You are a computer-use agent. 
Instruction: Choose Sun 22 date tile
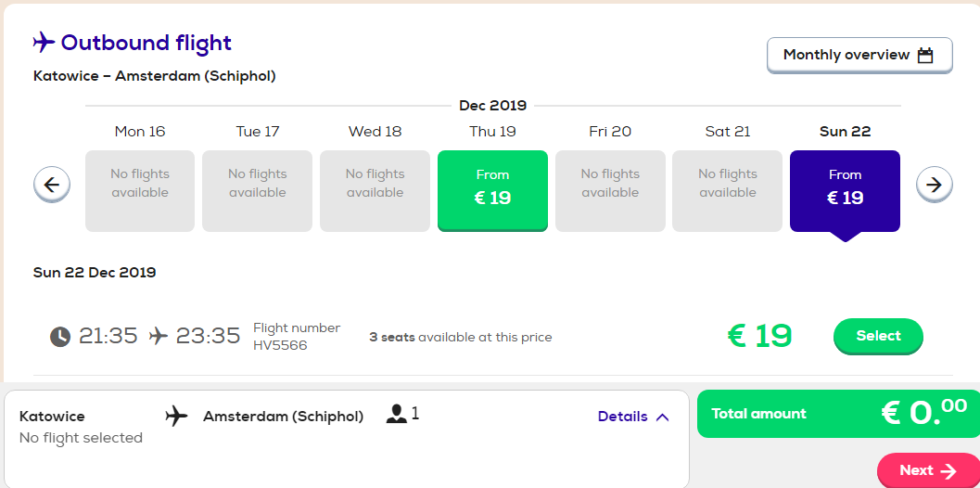[845, 191]
